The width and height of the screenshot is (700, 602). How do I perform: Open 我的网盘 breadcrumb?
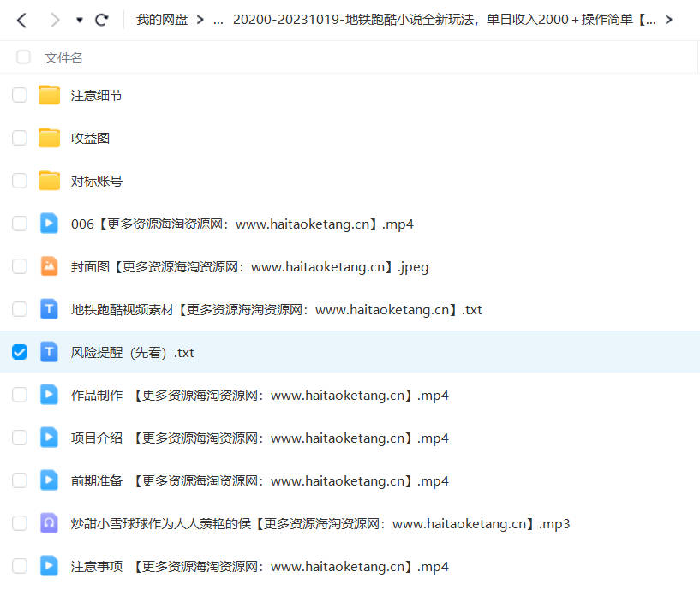click(x=162, y=20)
